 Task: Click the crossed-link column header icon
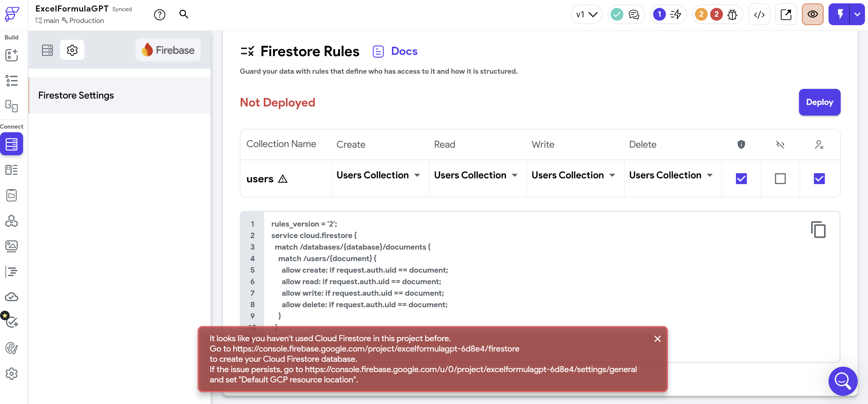[780, 145]
